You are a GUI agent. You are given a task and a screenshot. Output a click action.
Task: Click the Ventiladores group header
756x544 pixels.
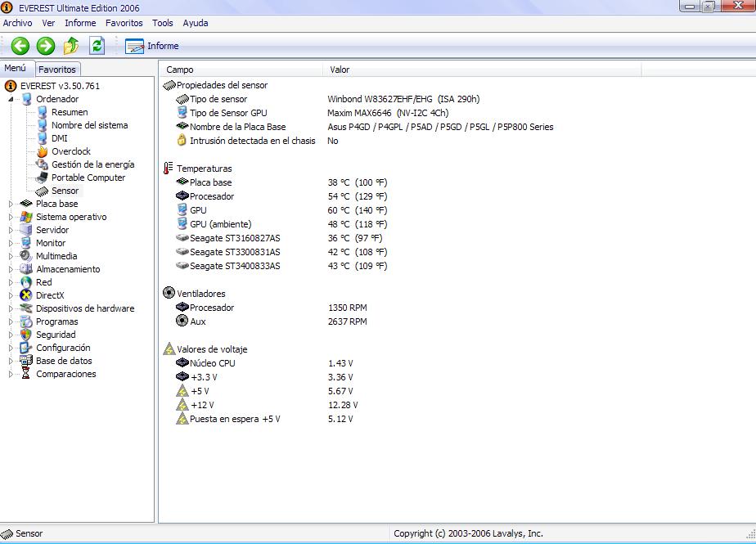coord(194,294)
